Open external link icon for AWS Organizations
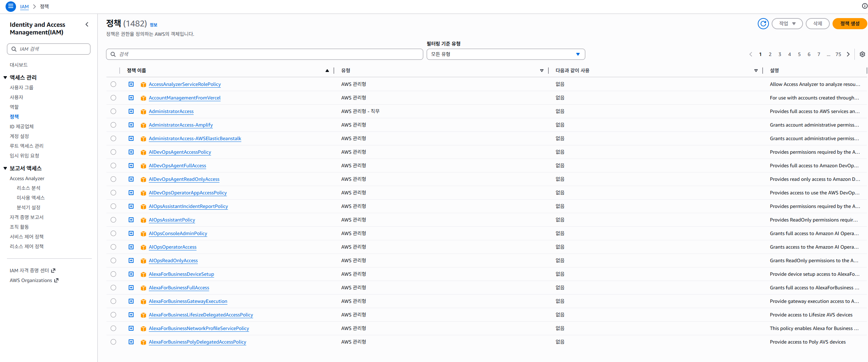This screenshot has width=868, height=362. coord(56,280)
